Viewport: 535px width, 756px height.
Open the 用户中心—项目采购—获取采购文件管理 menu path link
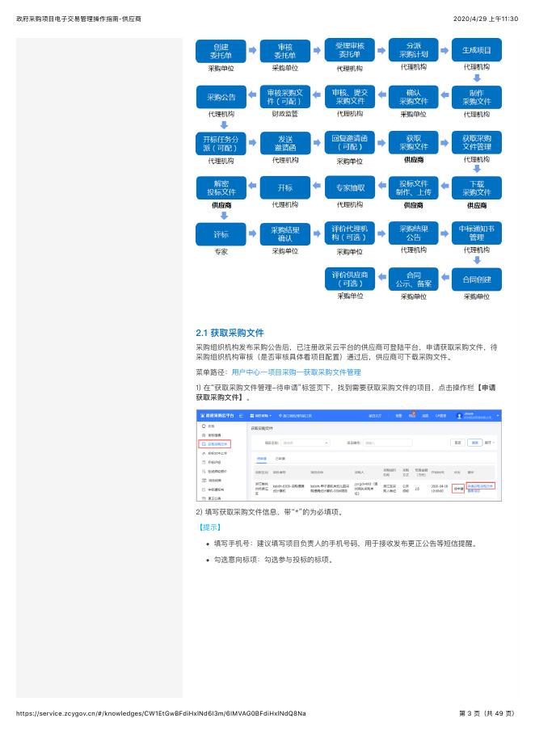coord(296,372)
